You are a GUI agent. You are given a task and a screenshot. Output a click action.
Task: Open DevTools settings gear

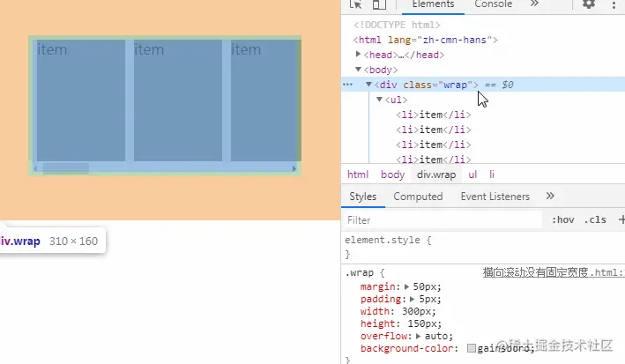point(589,4)
